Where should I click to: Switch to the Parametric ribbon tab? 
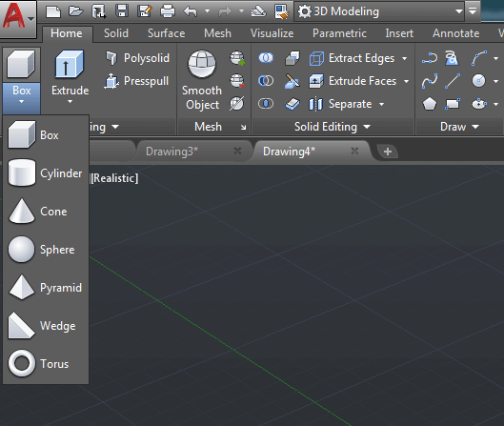(x=339, y=33)
